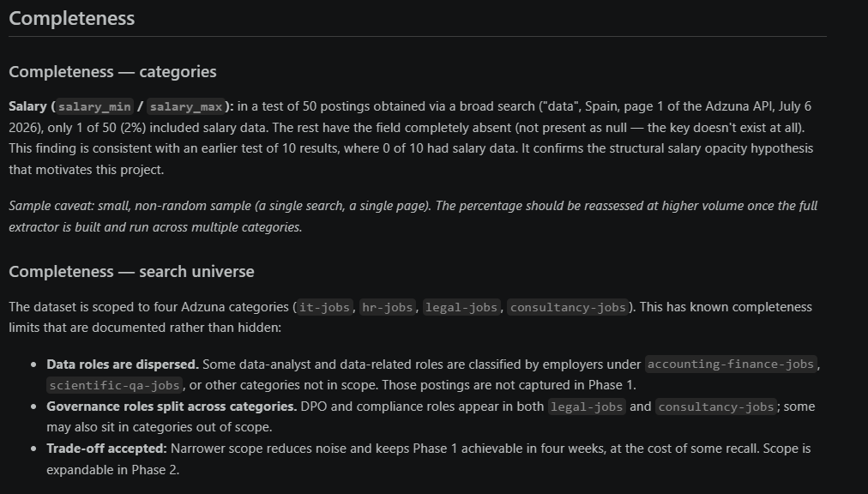The height and width of the screenshot is (494, 868).
Task: Click the bullet before 'Trade-off accepted'
Action: pyautogui.click(x=34, y=449)
